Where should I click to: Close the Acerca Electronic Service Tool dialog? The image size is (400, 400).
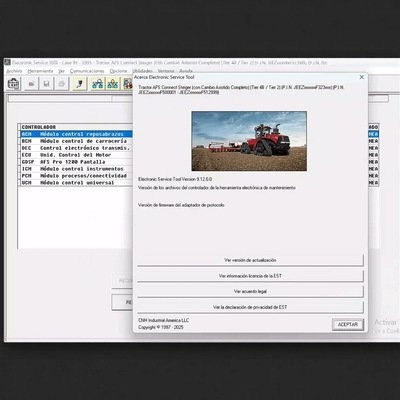pos(362,77)
